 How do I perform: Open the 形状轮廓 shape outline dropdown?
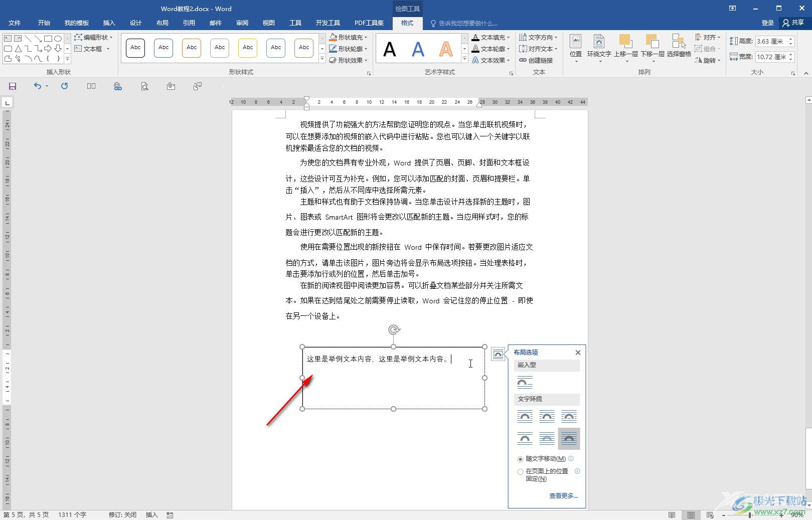349,49
